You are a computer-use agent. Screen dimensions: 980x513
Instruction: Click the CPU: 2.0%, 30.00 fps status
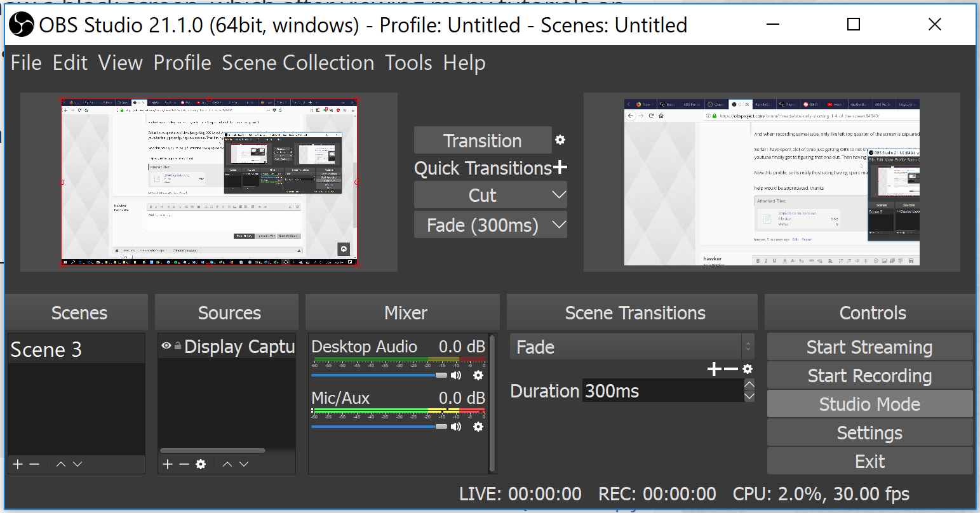(x=821, y=494)
